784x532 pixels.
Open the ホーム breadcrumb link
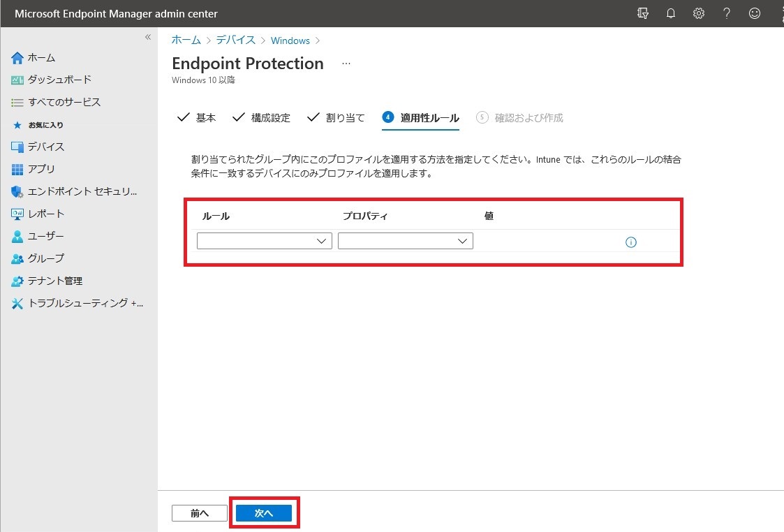pos(186,40)
